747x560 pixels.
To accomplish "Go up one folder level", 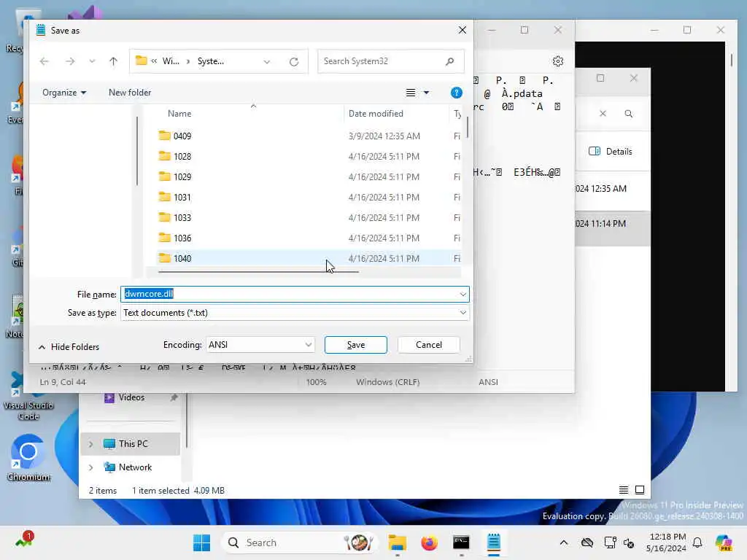I will [113, 61].
